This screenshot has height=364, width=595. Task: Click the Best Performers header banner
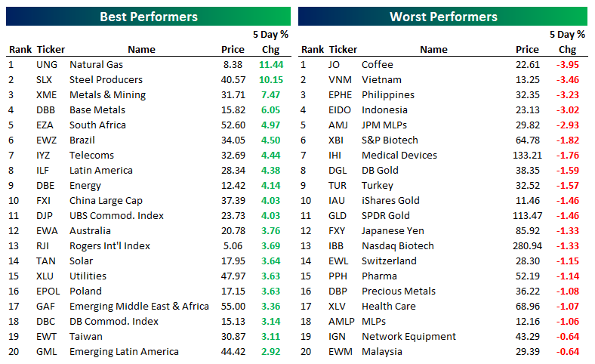(x=148, y=17)
